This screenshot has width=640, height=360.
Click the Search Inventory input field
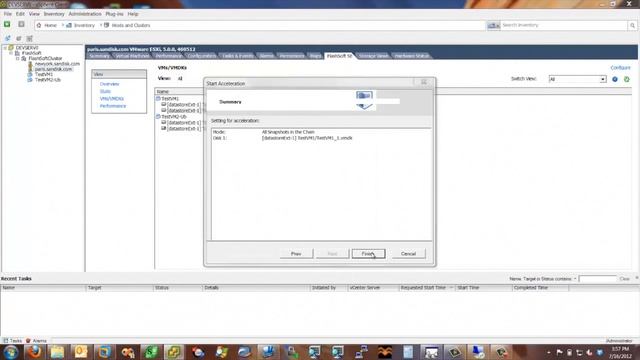(x=564, y=25)
